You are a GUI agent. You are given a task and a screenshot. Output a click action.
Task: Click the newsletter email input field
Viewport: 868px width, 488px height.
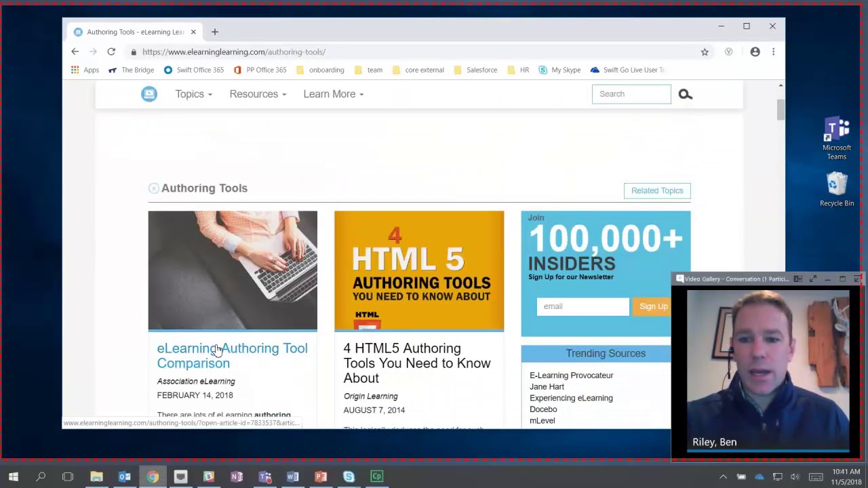pyautogui.click(x=583, y=306)
